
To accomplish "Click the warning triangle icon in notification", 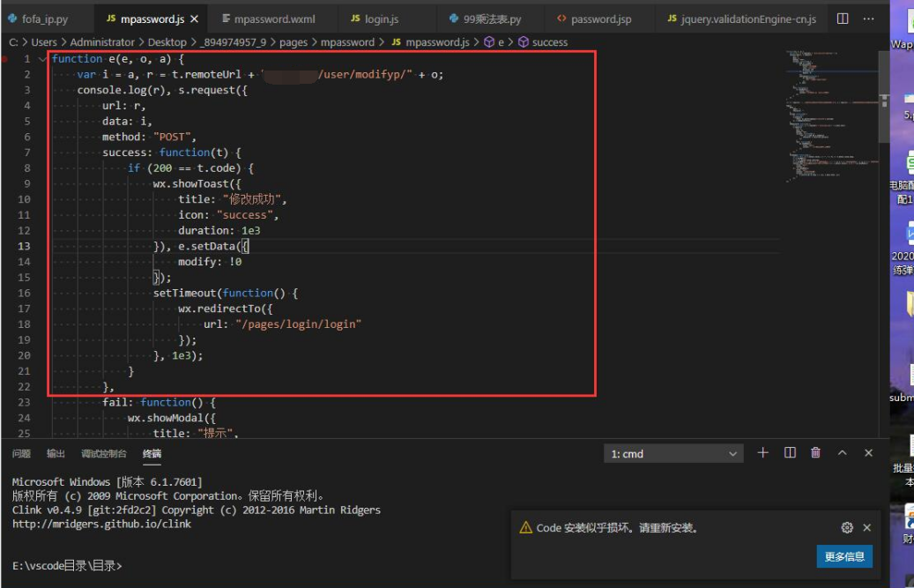I will (x=526, y=527).
